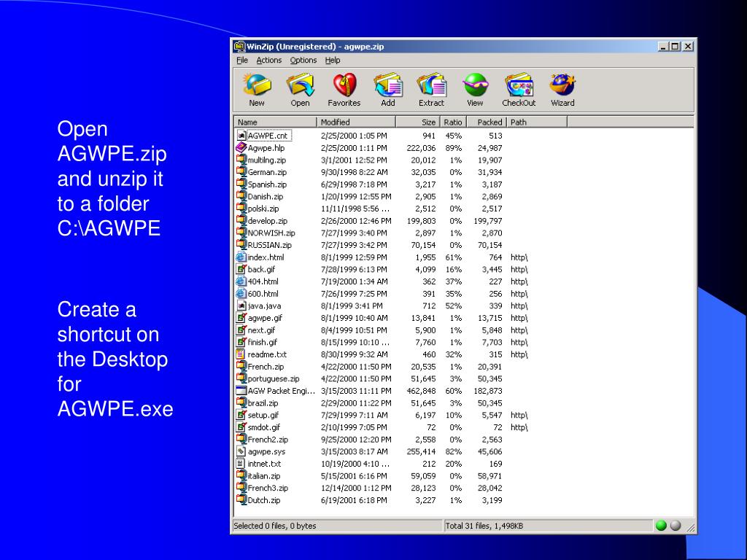Screen dimensions: 747x560
Task: Select the multilng.zip archive icon
Action: point(241,160)
